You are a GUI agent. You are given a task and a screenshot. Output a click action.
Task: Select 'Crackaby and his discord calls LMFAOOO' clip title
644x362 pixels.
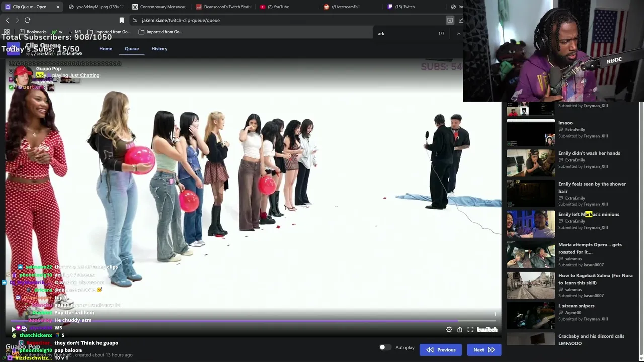point(591,340)
